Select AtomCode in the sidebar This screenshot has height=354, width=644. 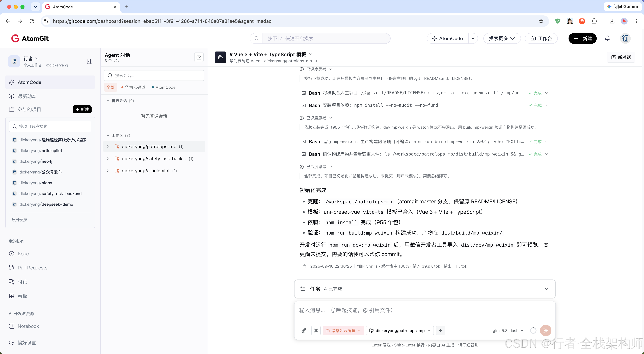pyautogui.click(x=50, y=82)
